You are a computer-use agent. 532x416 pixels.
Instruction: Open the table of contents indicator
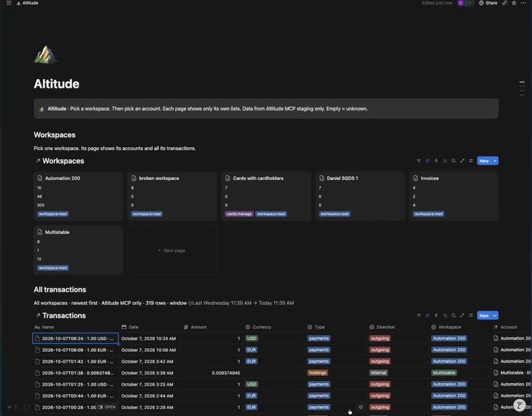522,88
